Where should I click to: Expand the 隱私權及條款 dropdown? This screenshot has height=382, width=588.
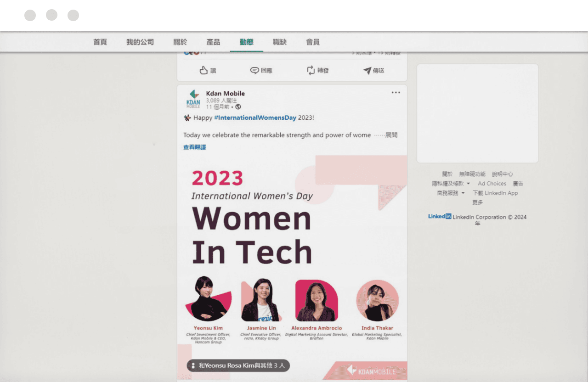451,183
